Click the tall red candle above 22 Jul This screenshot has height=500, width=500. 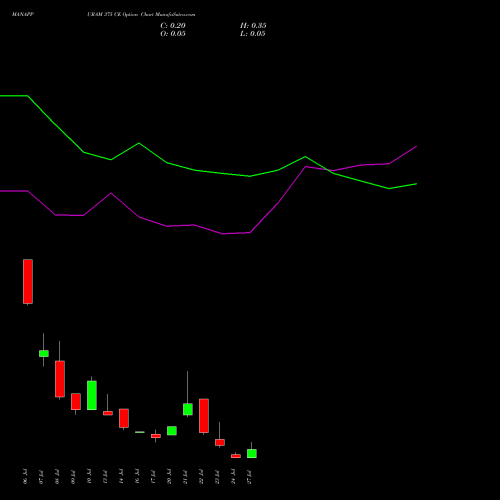tap(204, 416)
